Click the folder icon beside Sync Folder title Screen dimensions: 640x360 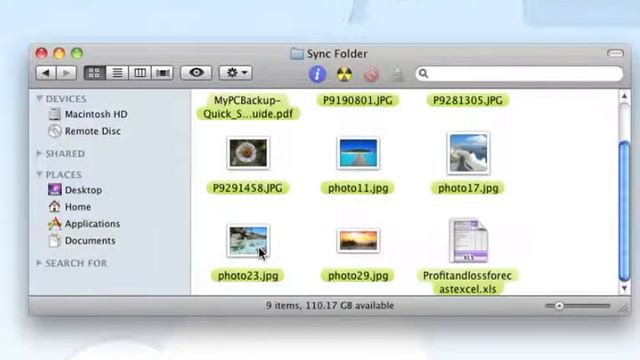point(297,54)
